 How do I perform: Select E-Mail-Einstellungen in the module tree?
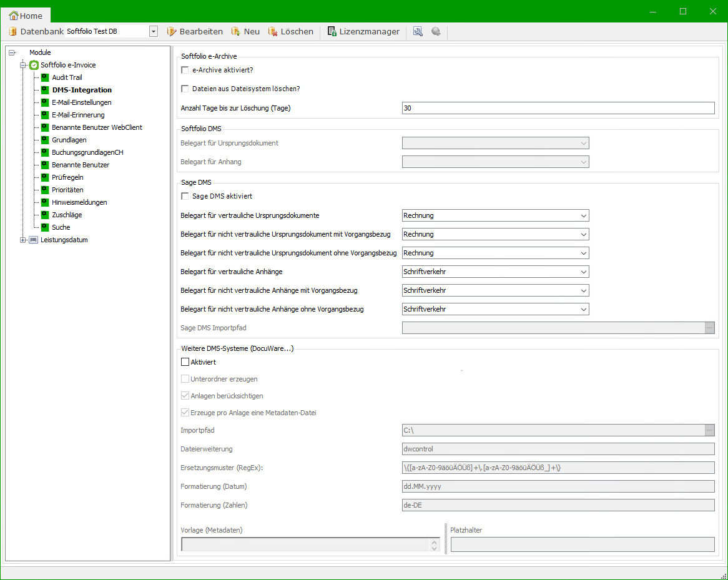pos(82,102)
